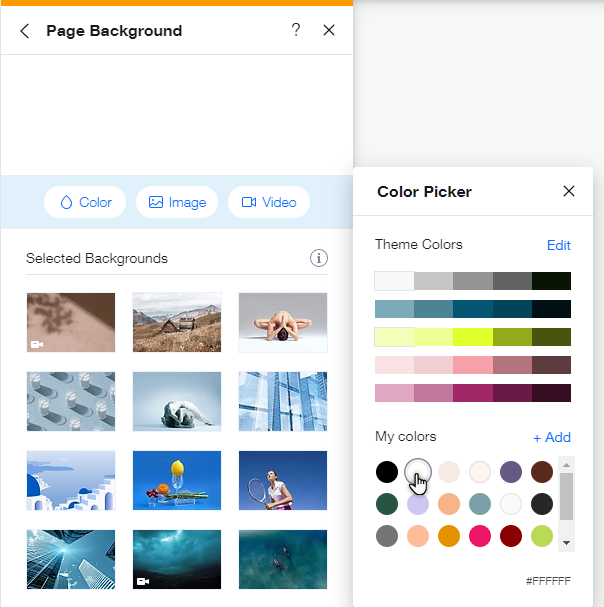The image size is (604, 607).
Task: Pick the black swatch in My colors
Action: (x=387, y=471)
